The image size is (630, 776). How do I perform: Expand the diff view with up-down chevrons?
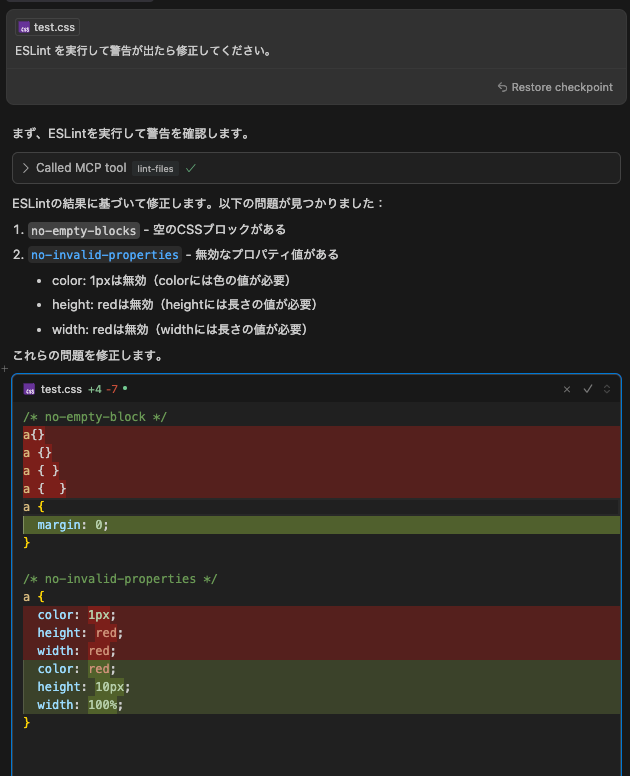(607, 389)
